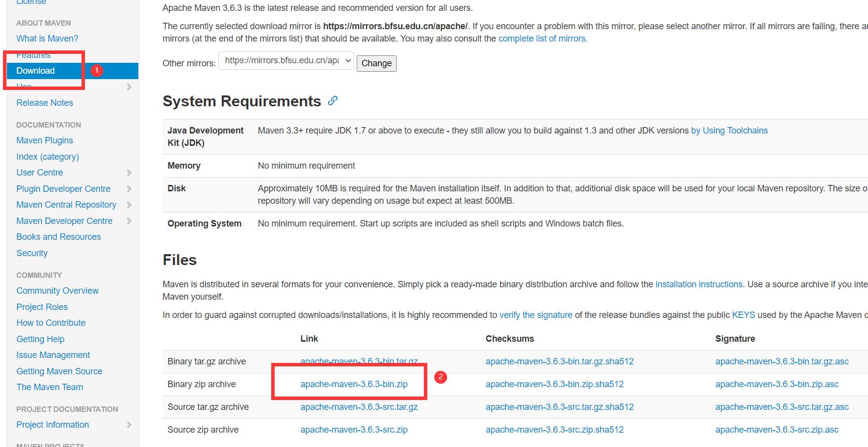Open apache-maven-3.6.3-bin.zip.asc signature
Viewport: 868px width, 447px height.
777,384
